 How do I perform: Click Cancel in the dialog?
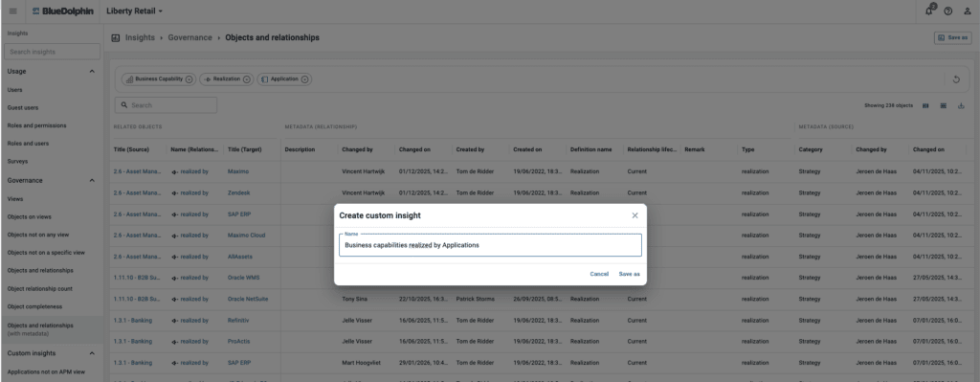coord(599,274)
